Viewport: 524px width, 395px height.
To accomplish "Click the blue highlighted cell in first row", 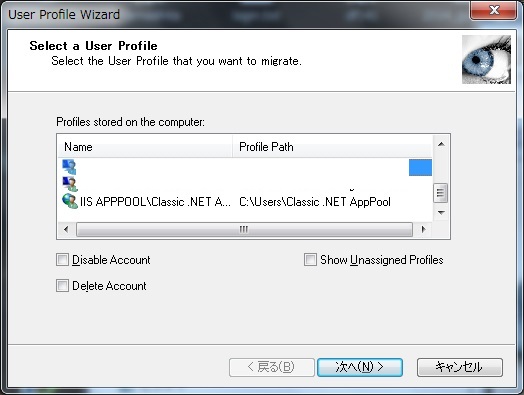I will 420,167.
